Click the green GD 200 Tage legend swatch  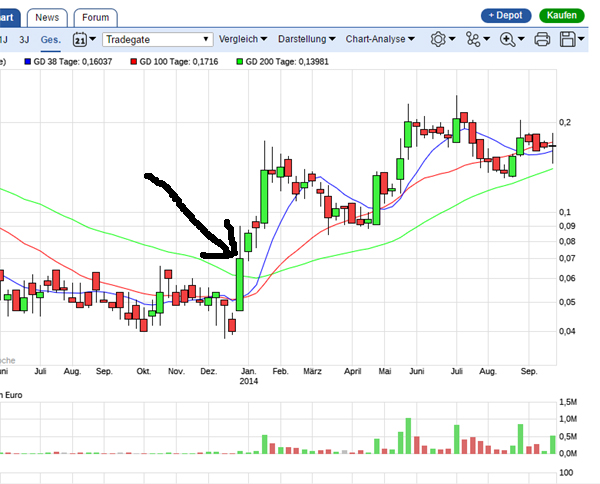tap(240, 62)
